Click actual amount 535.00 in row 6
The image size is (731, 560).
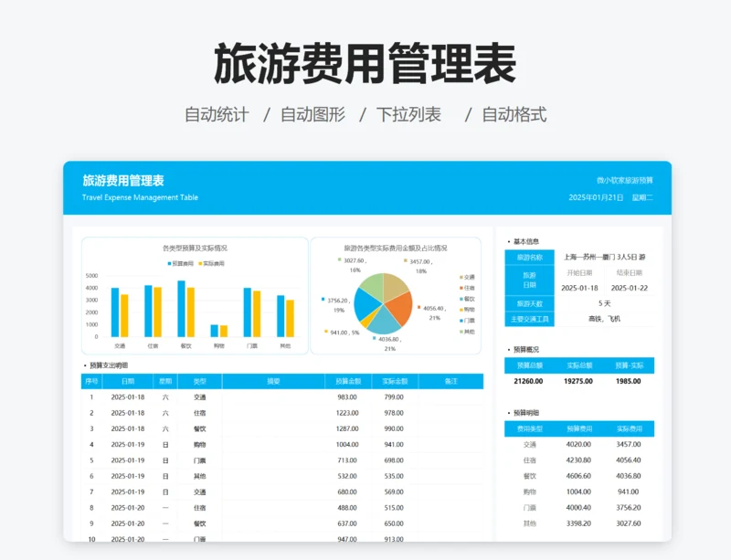tap(394, 477)
